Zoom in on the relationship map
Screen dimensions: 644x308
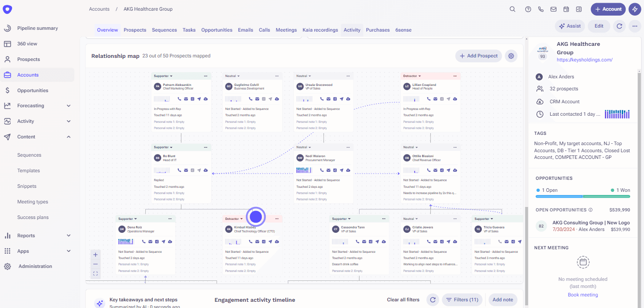(x=96, y=255)
